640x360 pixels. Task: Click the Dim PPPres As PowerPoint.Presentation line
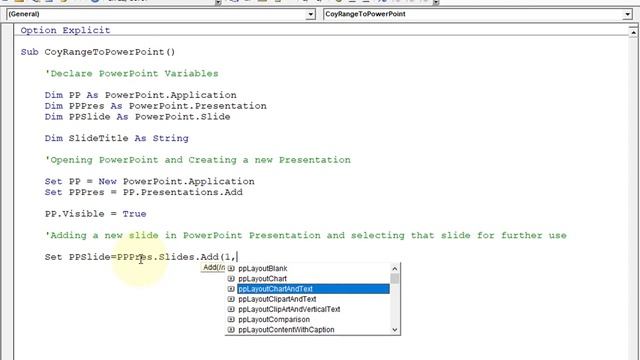pos(156,106)
